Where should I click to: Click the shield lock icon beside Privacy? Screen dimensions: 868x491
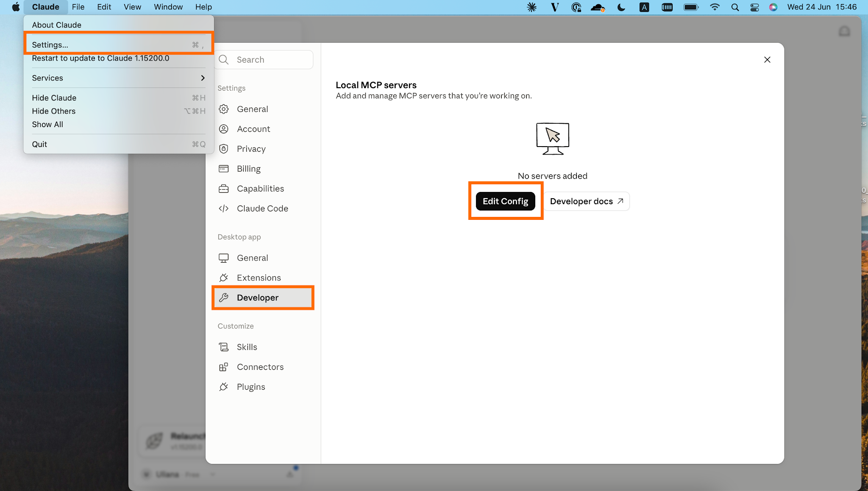[x=223, y=149]
